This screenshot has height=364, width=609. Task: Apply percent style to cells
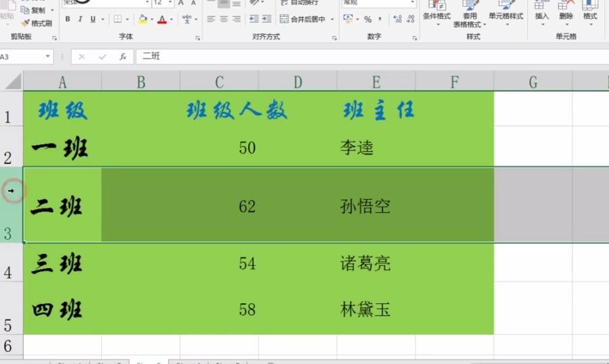368,20
